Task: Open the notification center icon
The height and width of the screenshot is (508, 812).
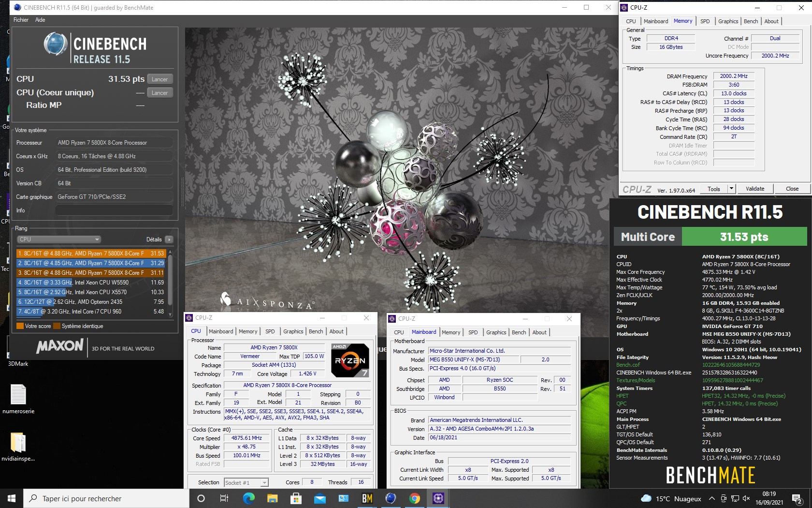Action: (x=797, y=498)
